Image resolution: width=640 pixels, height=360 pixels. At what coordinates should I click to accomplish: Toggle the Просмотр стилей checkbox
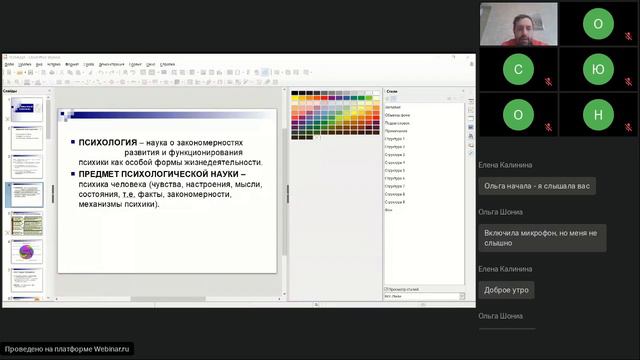click(x=386, y=289)
